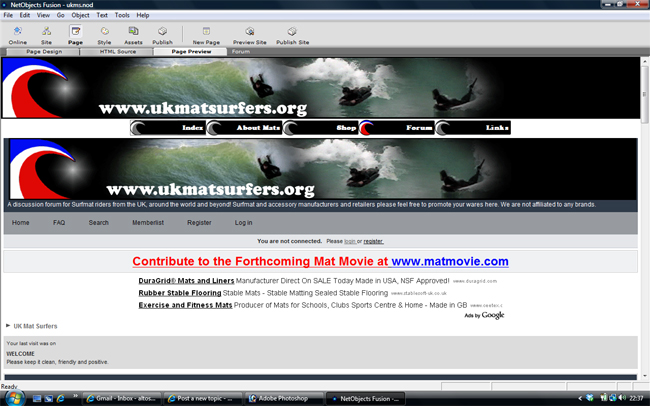This screenshot has width=650, height=406.
Task: Click the Publish Site icon
Action: point(293,36)
